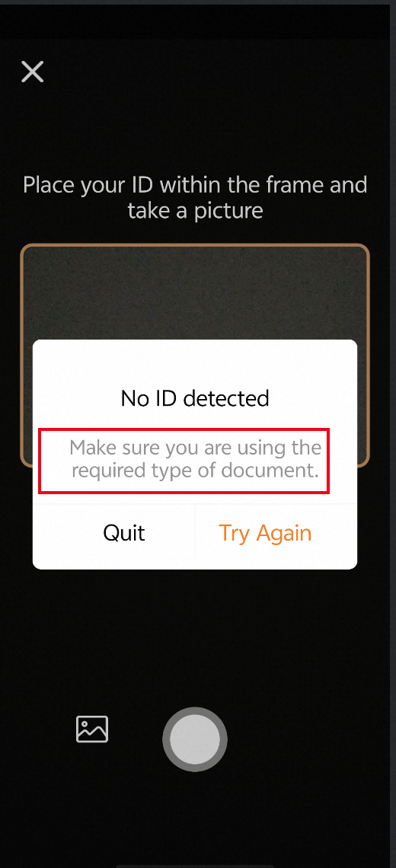Select Try Again in the dialog

(265, 532)
